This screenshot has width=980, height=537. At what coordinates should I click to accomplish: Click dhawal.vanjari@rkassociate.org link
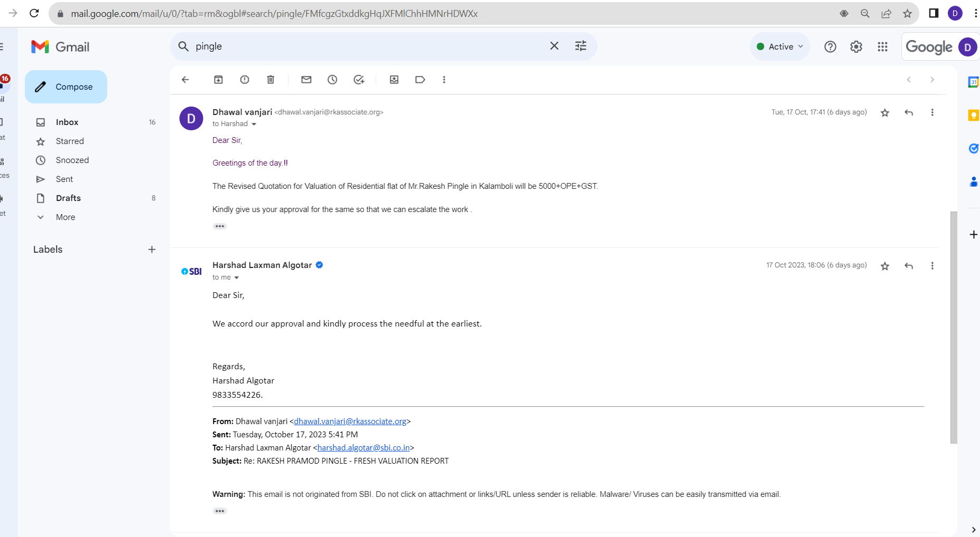[x=350, y=421]
